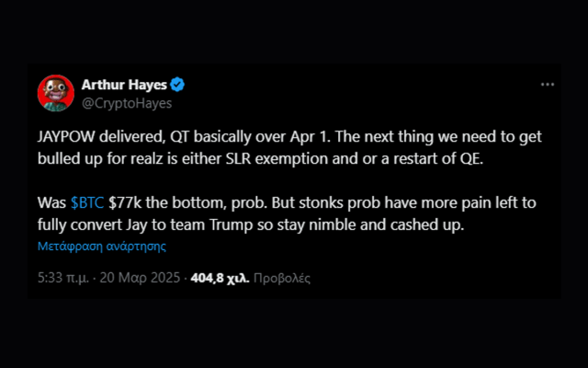Open Arthur Hayes profile avatar picture
This screenshot has width=588, height=368.
pyautogui.click(x=56, y=94)
